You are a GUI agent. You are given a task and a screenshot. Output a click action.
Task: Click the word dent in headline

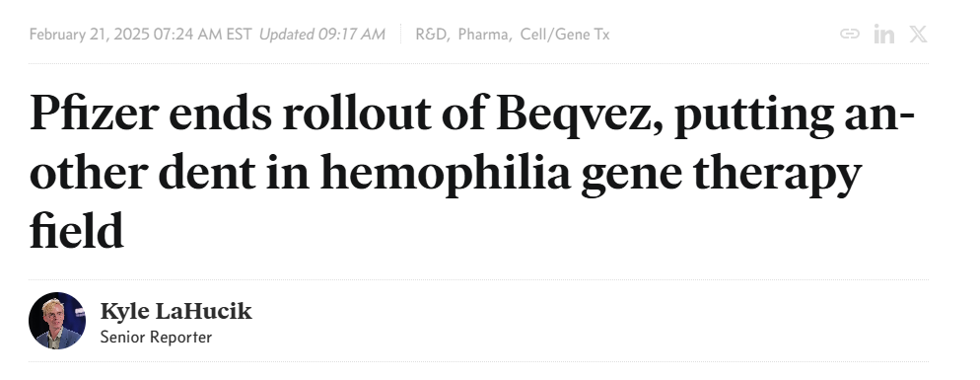click(x=207, y=174)
